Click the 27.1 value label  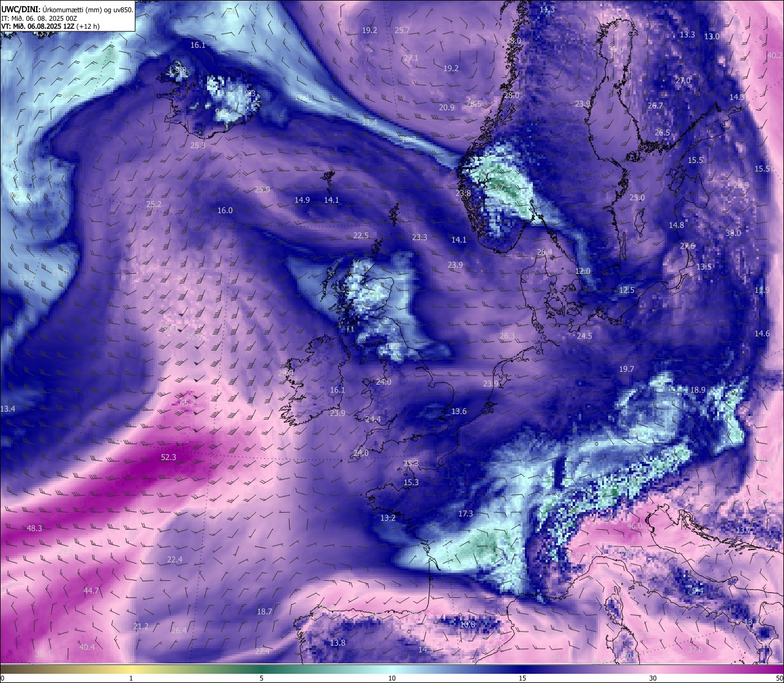[x=411, y=58]
